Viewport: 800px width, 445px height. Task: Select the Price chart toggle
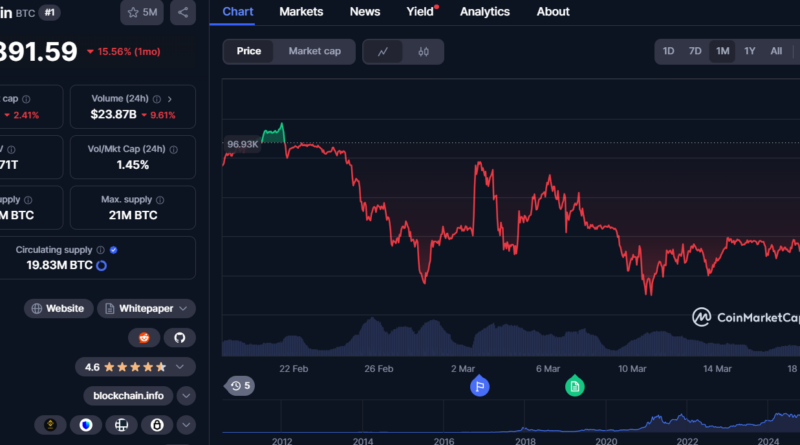pos(249,51)
